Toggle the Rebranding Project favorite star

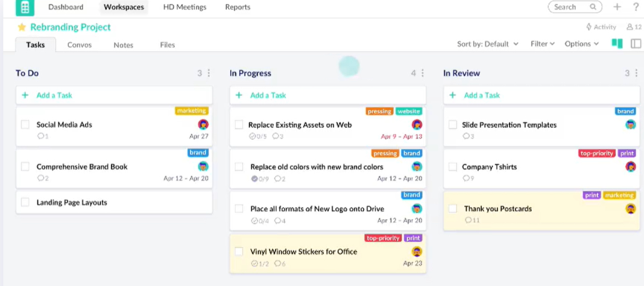point(22,27)
